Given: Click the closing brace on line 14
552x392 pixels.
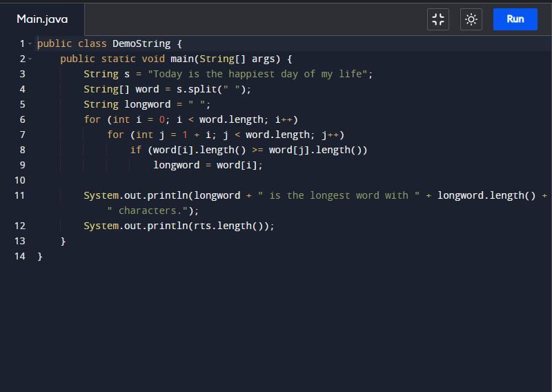Looking at the screenshot, I should click(x=40, y=256).
